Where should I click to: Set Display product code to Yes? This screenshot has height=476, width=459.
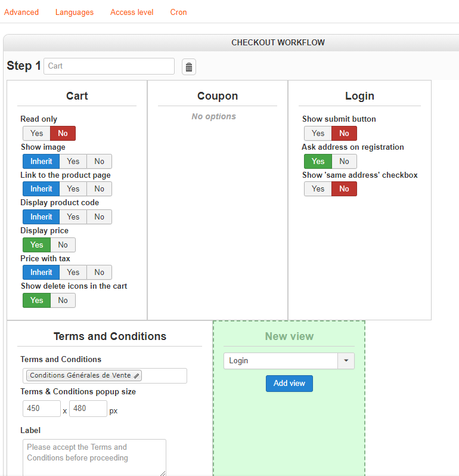tap(73, 217)
